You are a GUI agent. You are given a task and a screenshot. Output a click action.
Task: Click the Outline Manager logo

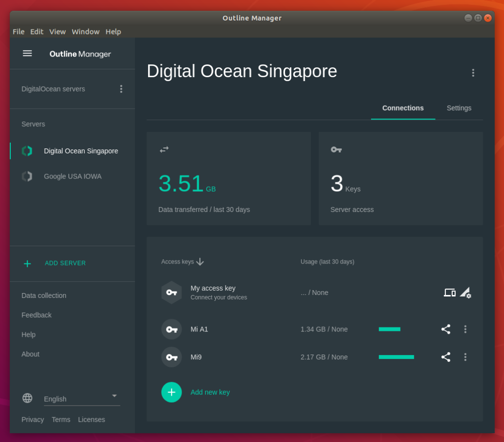(80, 54)
